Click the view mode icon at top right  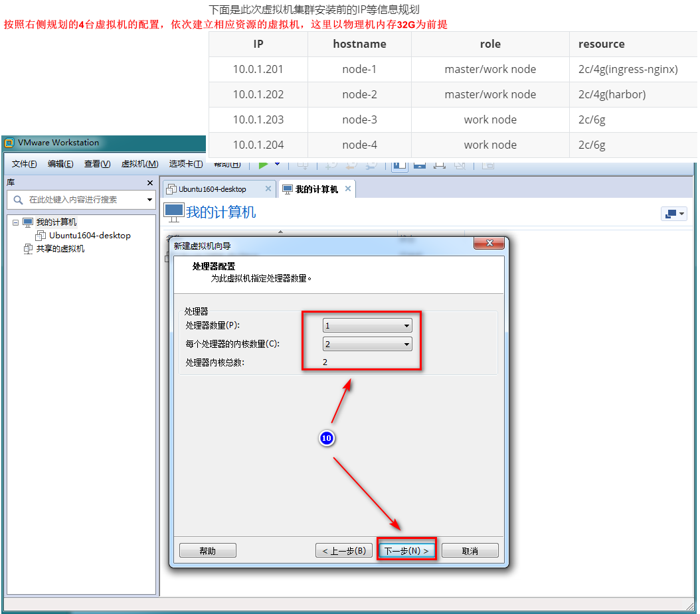pyautogui.click(x=673, y=214)
